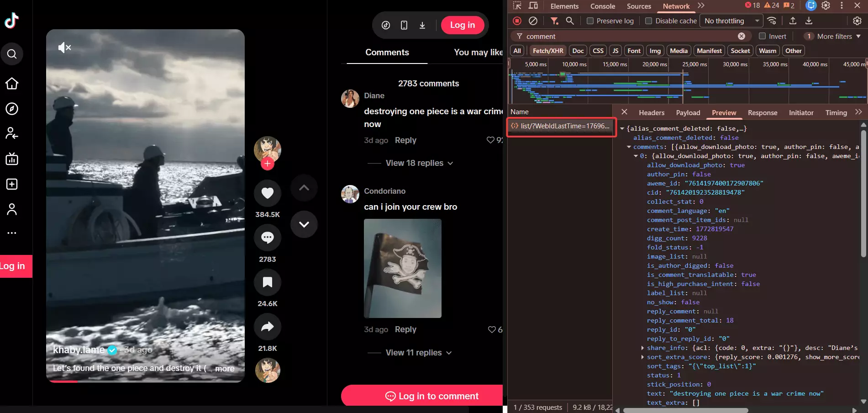Click Log in to comment
Viewport: 868px width, 413px height.
[432, 395]
